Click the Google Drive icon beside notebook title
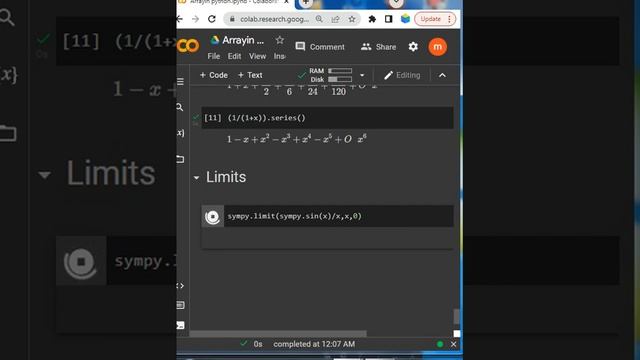Viewport: 640px width, 360px height. pos(214,40)
